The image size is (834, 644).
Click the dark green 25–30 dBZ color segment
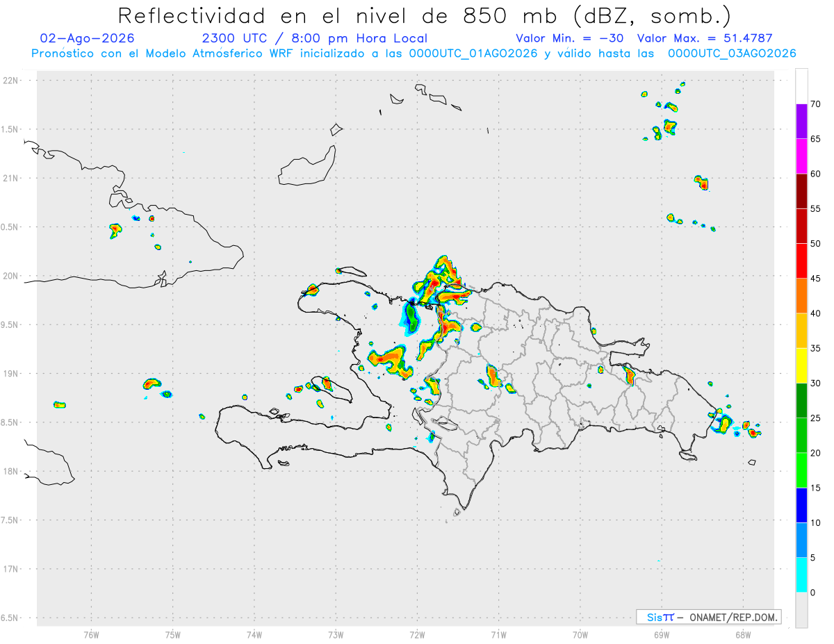(x=801, y=401)
